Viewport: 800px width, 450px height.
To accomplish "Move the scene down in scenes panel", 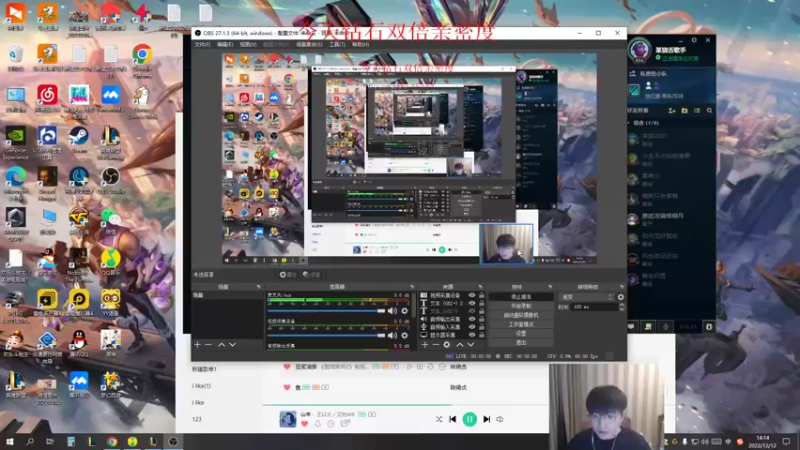I will pos(233,345).
